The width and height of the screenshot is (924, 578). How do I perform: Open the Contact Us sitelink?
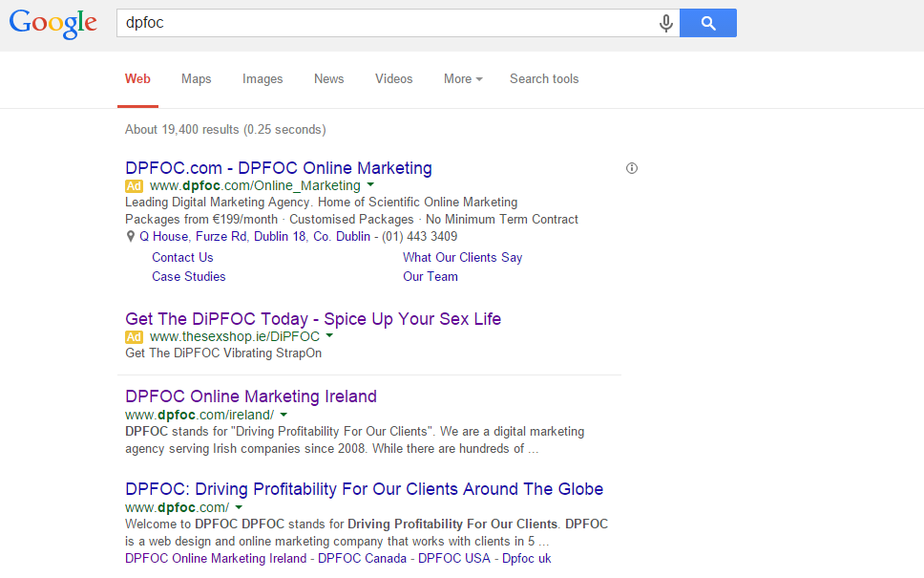pos(182,258)
